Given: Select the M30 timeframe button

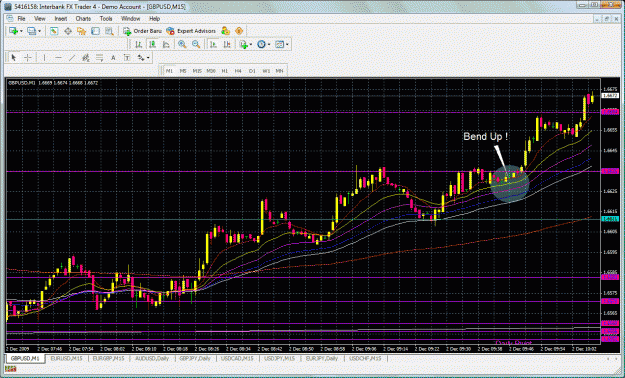Looking at the screenshot, I should (211, 71).
